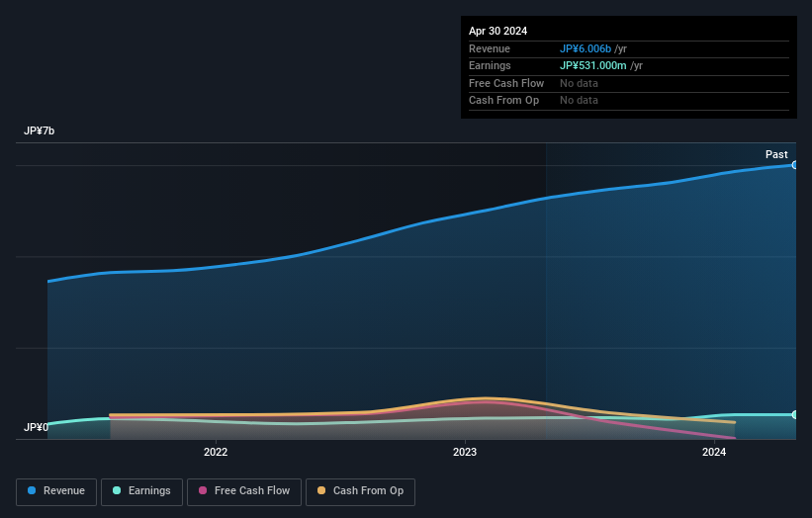Select the Revenue endpoint marker on chart
Screen dimensions: 812x518
click(x=795, y=165)
